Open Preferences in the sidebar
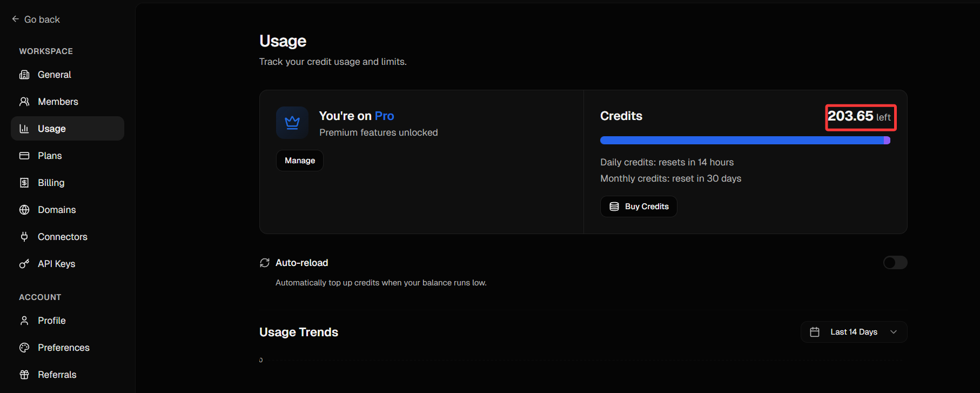The height and width of the screenshot is (393, 980). [x=68, y=348]
